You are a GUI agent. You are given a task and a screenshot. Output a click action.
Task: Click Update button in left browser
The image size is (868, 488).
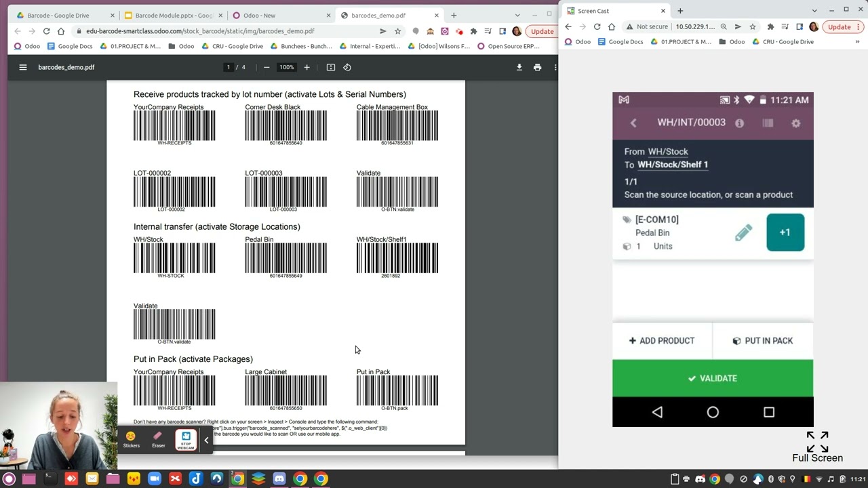click(x=542, y=31)
